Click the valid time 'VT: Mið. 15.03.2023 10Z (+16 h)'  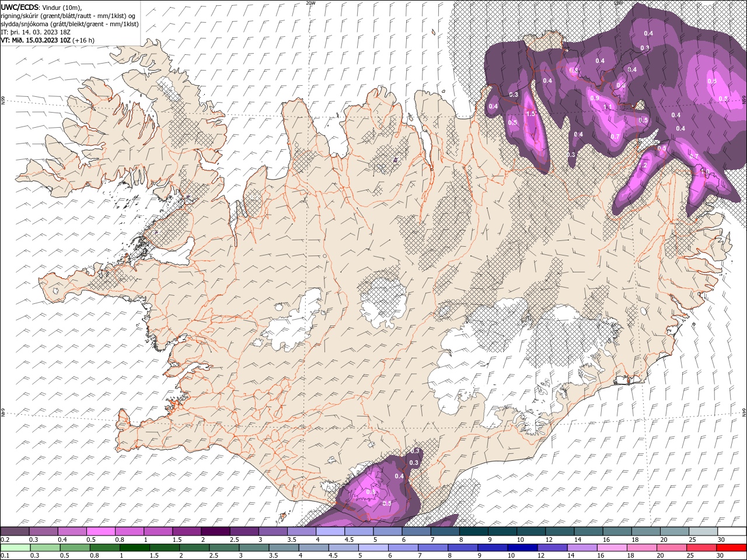[48, 40]
